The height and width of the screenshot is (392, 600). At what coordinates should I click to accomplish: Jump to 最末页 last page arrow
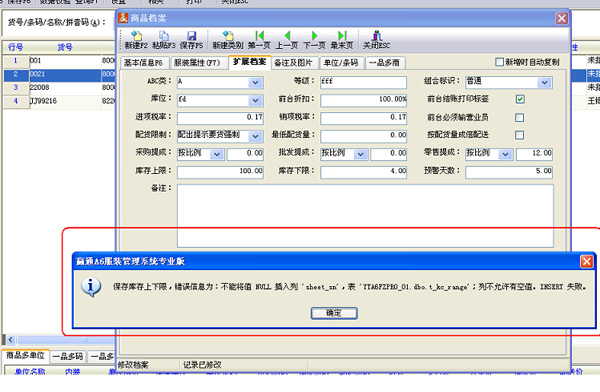point(342,36)
